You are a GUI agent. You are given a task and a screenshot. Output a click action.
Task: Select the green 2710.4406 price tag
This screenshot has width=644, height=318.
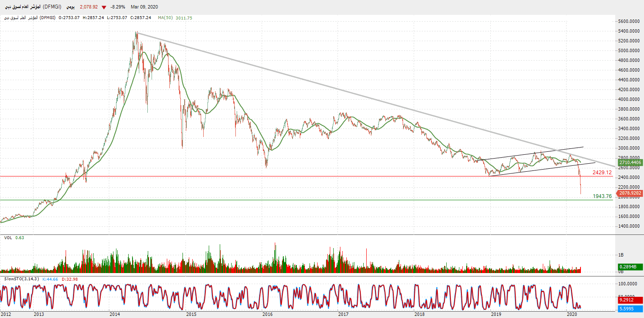[630, 162]
